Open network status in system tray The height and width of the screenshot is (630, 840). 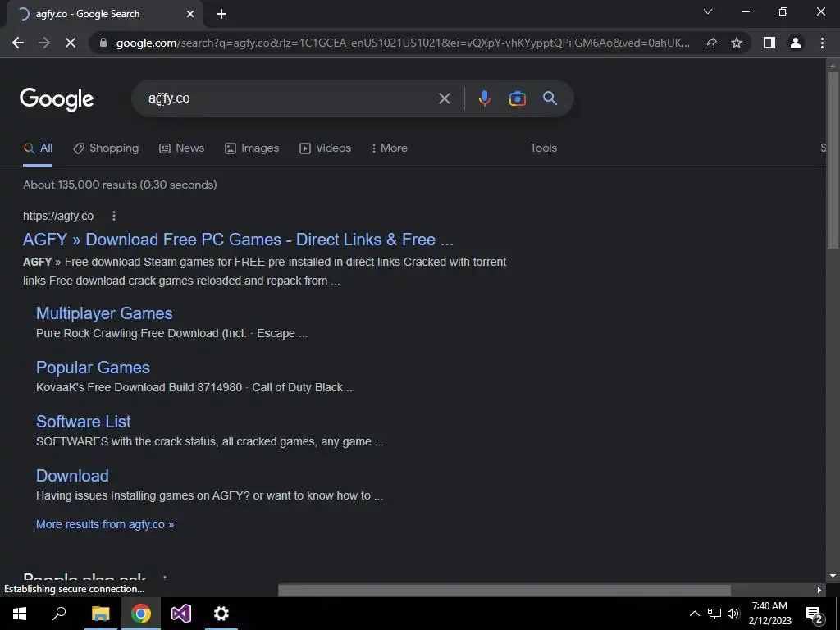[x=714, y=614]
